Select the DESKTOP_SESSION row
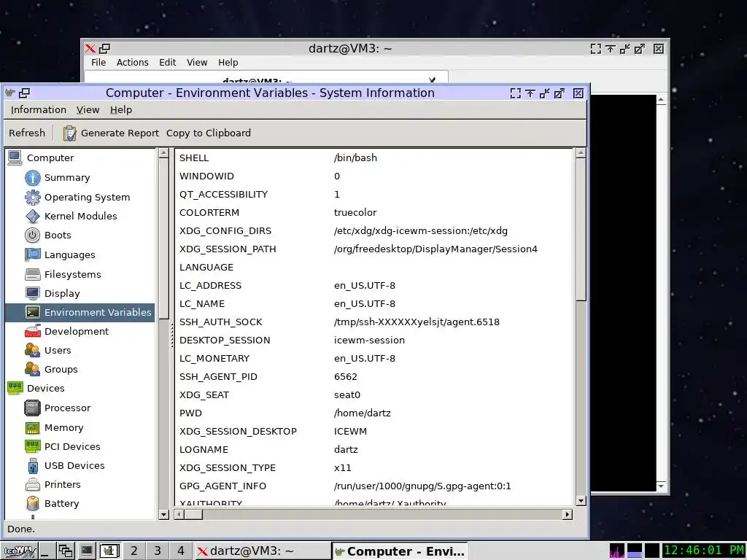This screenshot has height=560, width=747. tap(374, 341)
